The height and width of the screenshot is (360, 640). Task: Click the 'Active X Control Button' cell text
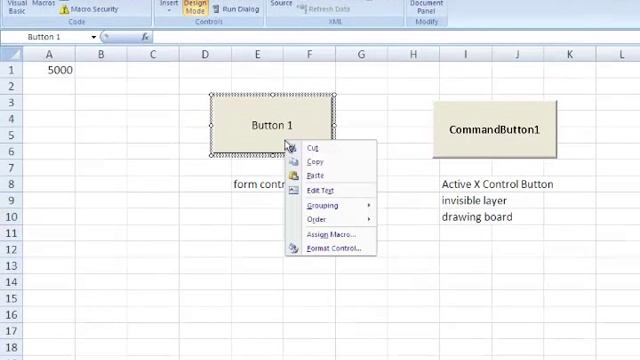click(498, 184)
